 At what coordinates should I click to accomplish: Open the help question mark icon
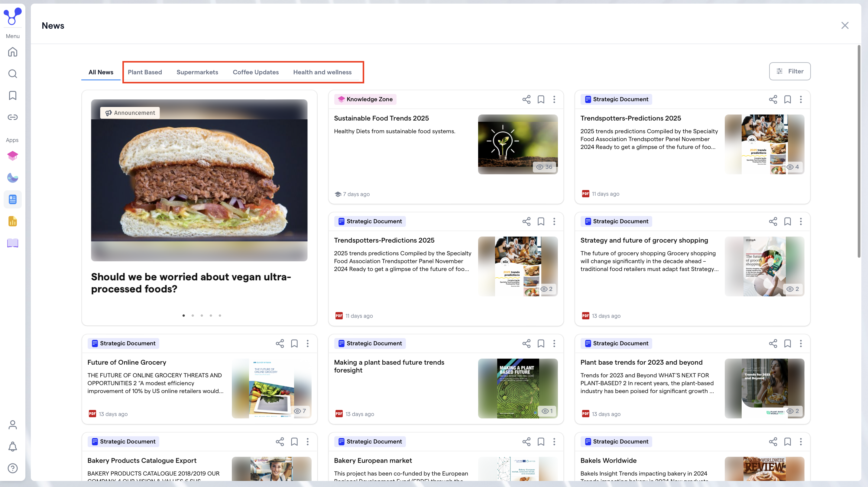12,468
